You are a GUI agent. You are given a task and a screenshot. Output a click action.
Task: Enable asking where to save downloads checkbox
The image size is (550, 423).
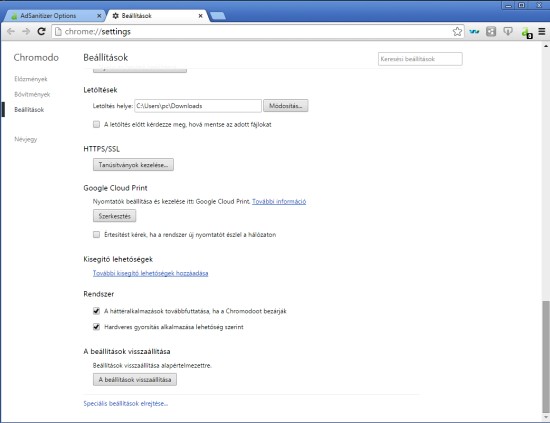tap(96, 124)
